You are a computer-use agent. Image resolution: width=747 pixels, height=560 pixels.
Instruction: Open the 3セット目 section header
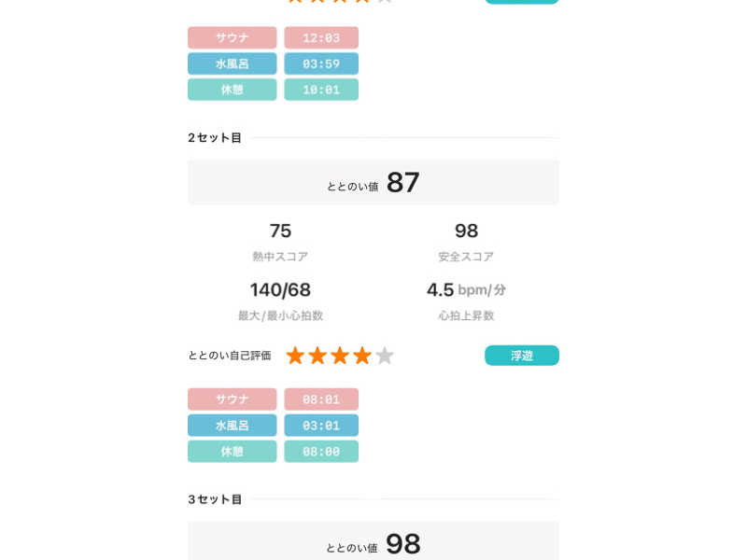tap(215, 499)
